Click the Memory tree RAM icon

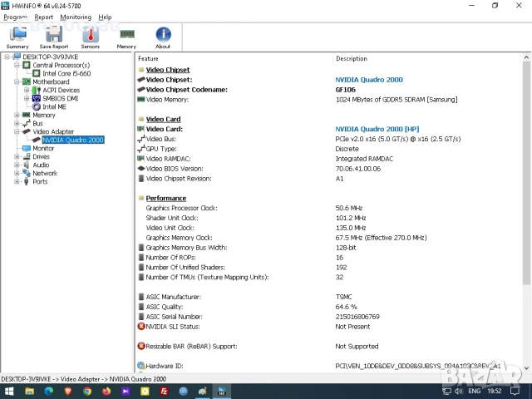[27, 115]
